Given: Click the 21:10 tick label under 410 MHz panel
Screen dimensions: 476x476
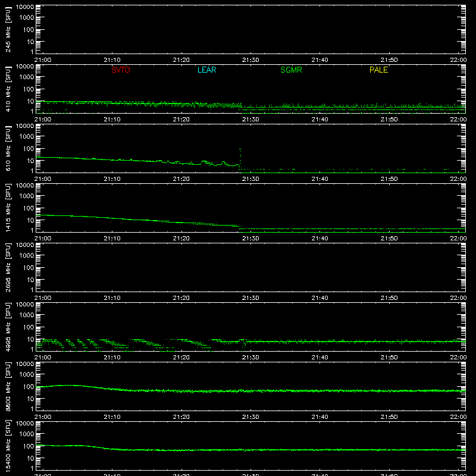Looking at the screenshot, I should point(112,120).
